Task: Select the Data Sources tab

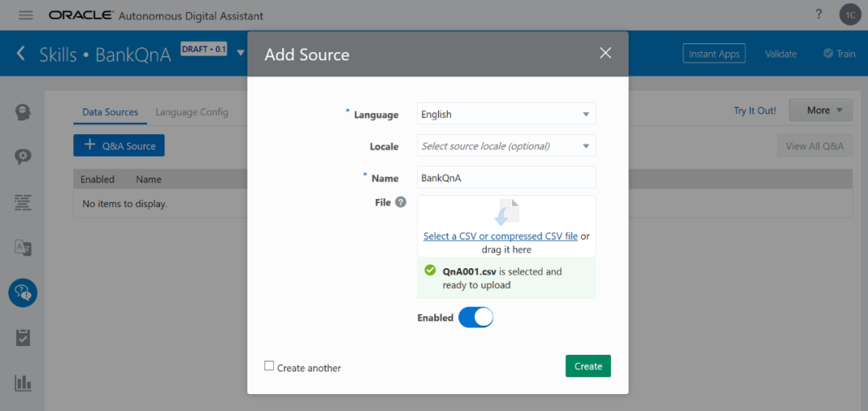Action: pyautogui.click(x=110, y=112)
